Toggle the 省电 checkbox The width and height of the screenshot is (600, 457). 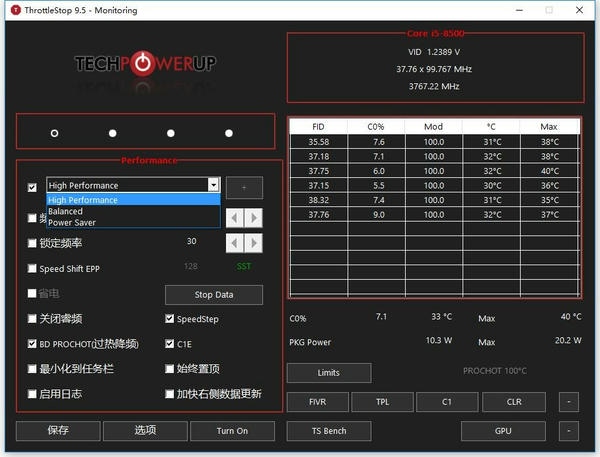[32, 293]
